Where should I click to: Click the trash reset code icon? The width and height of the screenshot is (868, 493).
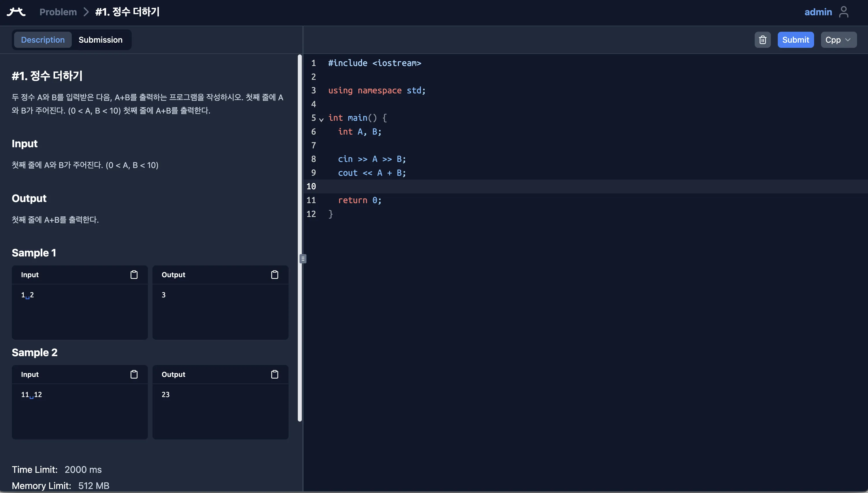coord(762,40)
